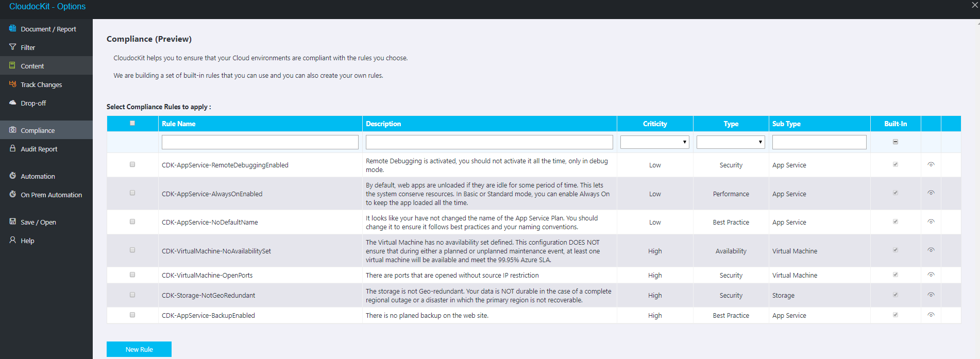980x359 pixels.
Task: Click the Track Changes sidebar icon
Action: pos(13,84)
